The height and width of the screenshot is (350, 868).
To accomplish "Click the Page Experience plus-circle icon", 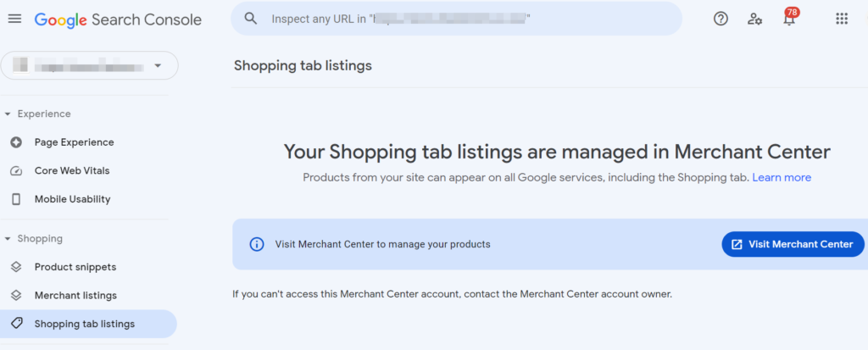I will click(x=16, y=142).
